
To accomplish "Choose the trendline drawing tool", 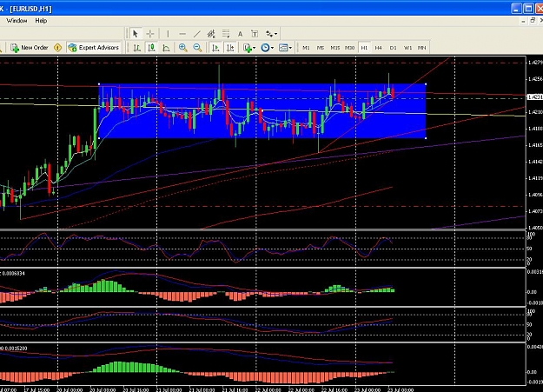I will (196, 34).
